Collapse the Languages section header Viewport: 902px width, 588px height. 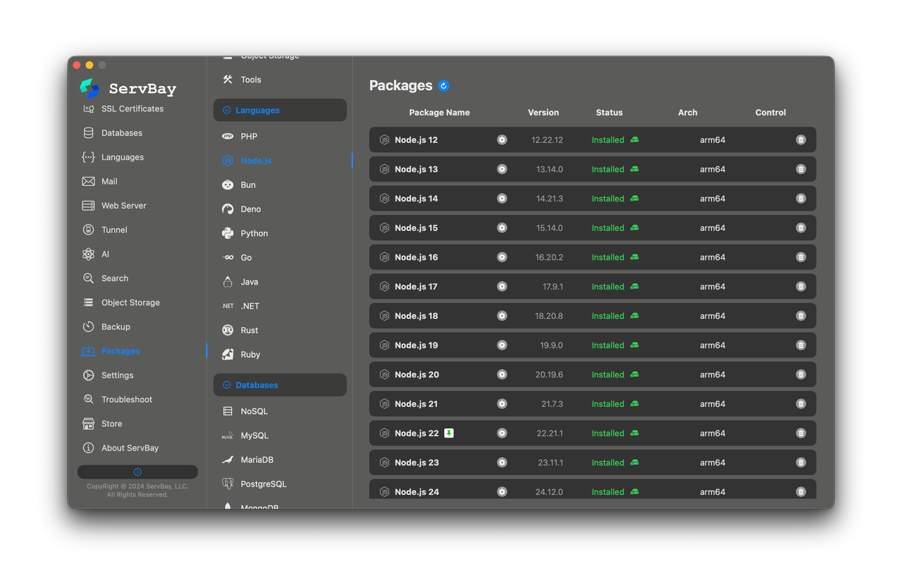coord(280,110)
